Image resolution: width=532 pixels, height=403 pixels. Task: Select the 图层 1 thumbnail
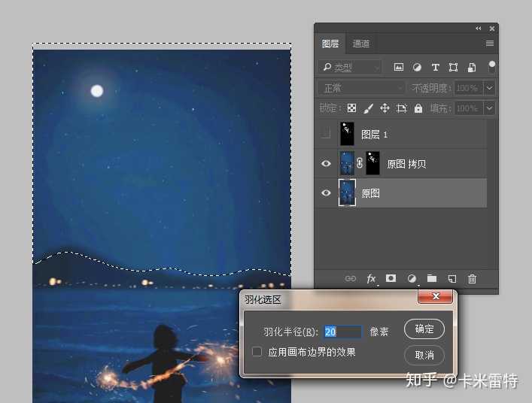point(347,134)
